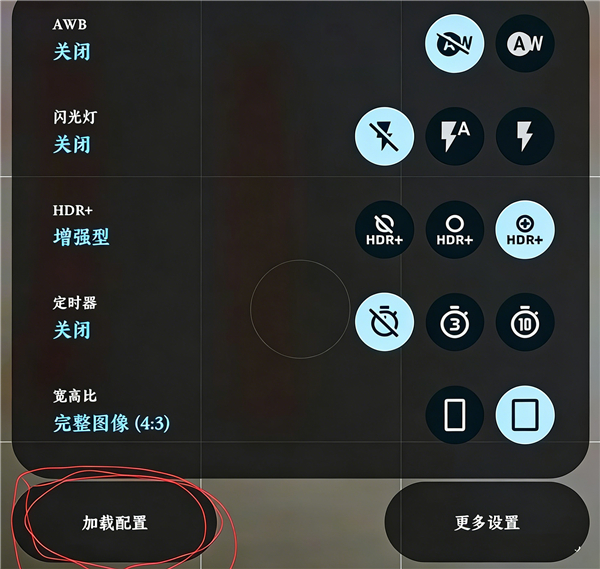The height and width of the screenshot is (569, 600).
Task: Select flash off icon
Action: pyautogui.click(x=384, y=136)
